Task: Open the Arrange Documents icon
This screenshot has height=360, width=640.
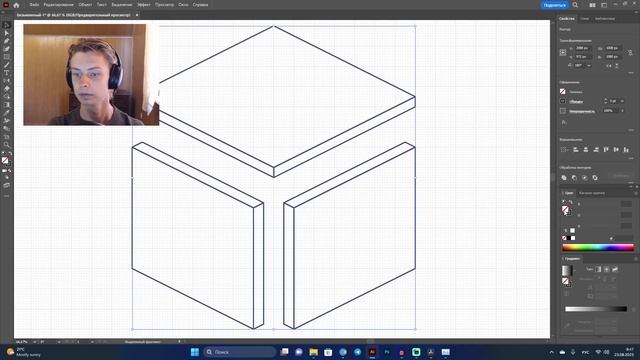Action: tap(592, 5)
